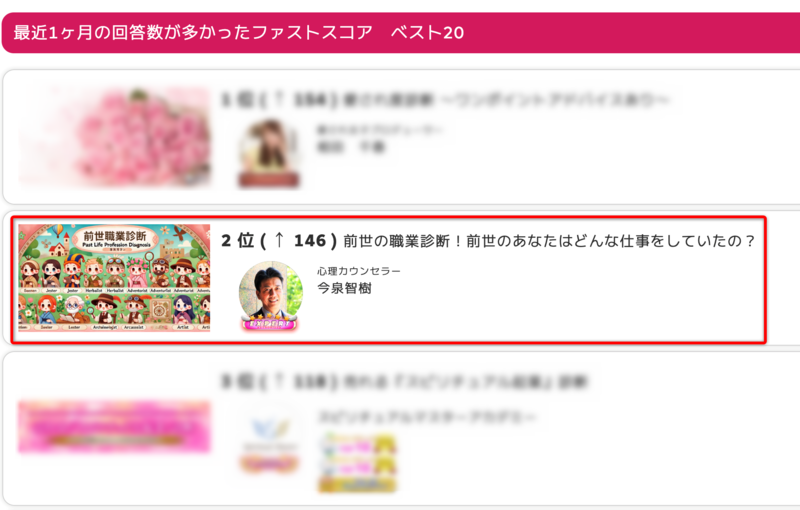
Task: Click the woman's profile photo in the 1位 card
Action: [x=270, y=146]
